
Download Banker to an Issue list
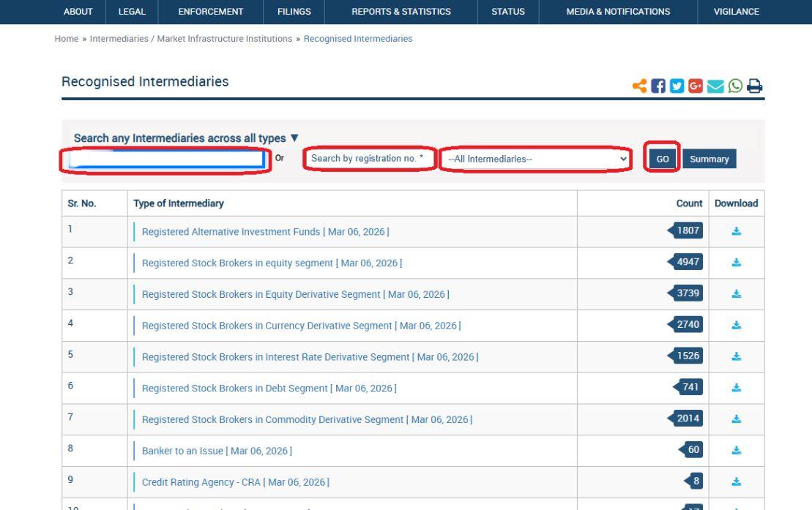[736, 451]
